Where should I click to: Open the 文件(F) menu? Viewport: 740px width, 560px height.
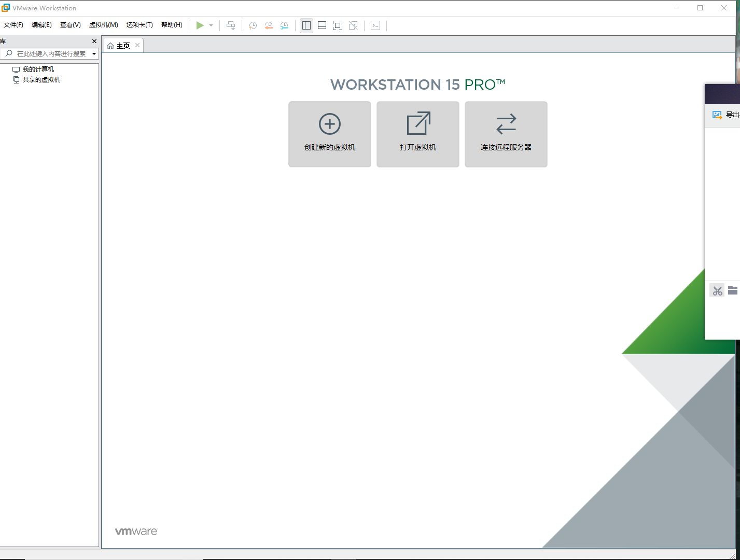point(13,25)
